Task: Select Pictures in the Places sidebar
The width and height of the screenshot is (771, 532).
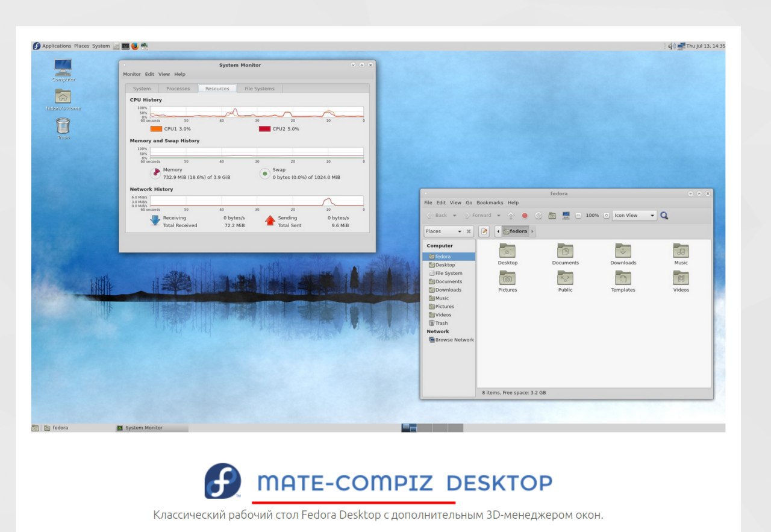Action: point(449,307)
